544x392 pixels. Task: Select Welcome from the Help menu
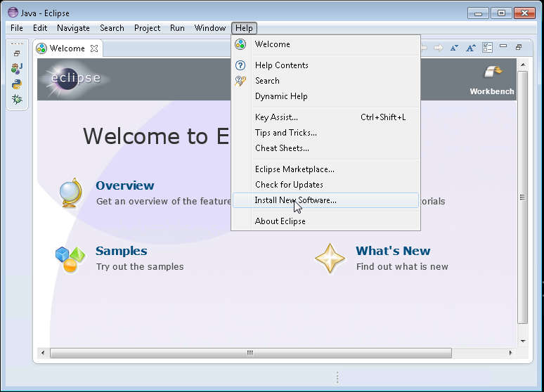[x=325, y=44]
